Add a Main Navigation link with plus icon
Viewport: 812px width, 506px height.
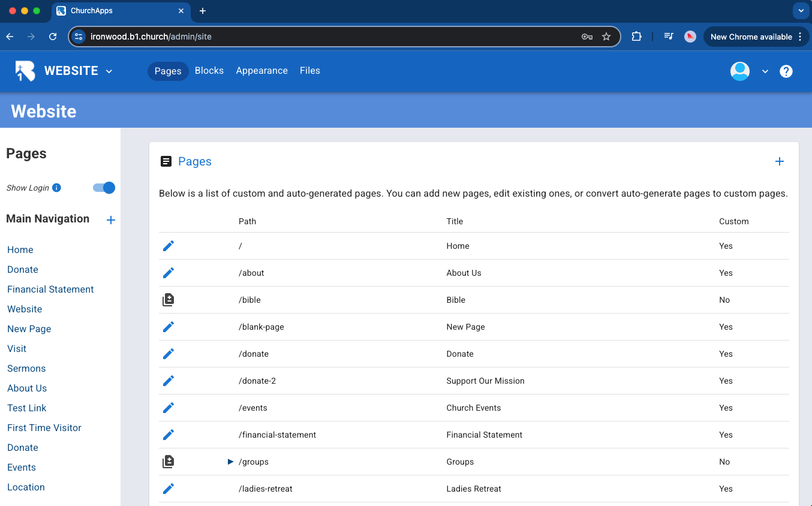[x=110, y=220]
